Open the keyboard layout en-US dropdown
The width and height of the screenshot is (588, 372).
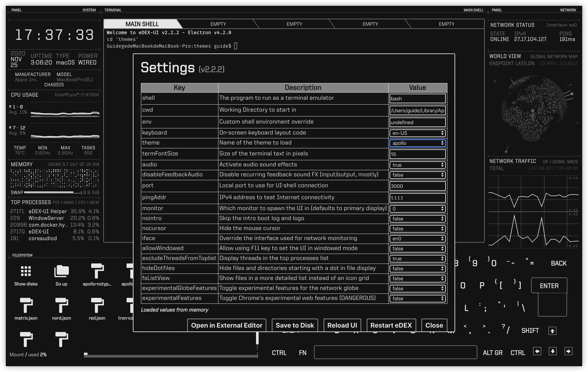point(417,133)
